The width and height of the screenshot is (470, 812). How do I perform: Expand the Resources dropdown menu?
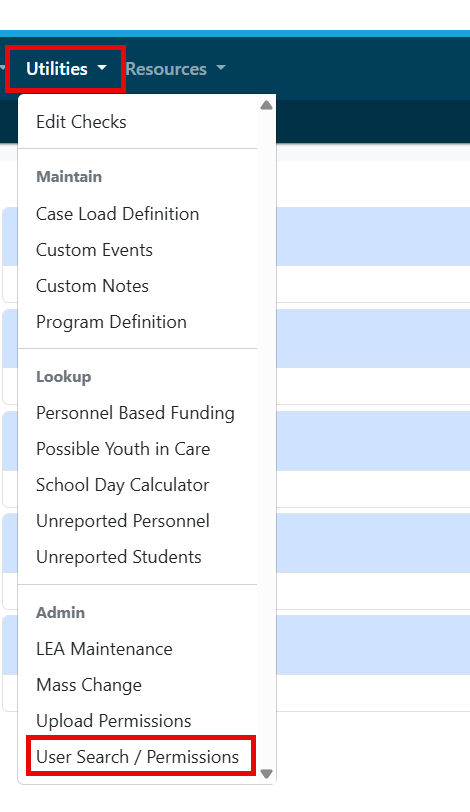coord(175,69)
